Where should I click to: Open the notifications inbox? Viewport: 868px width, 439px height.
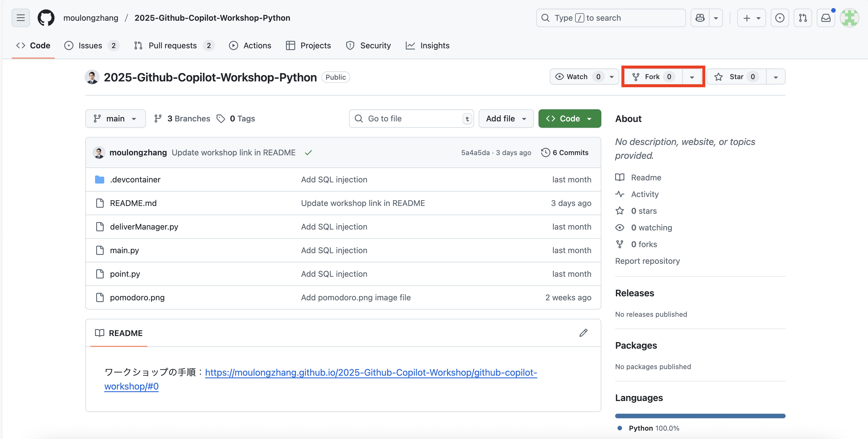pyautogui.click(x=826, y=18)
